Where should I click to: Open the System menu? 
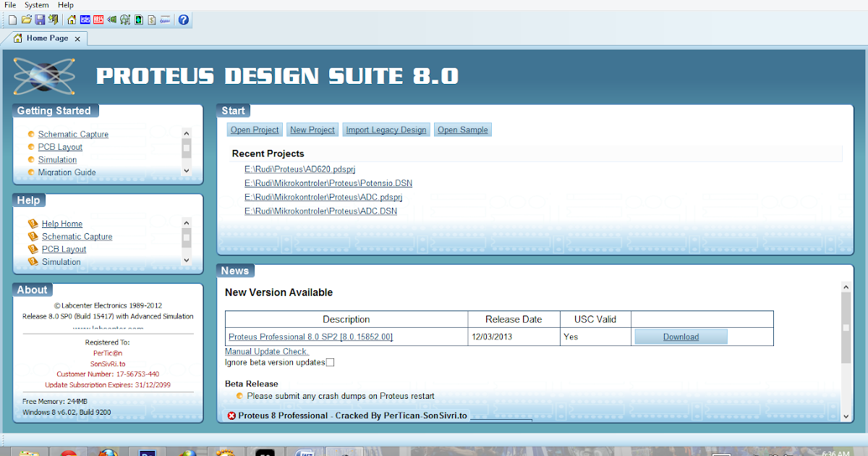(37, 5)
